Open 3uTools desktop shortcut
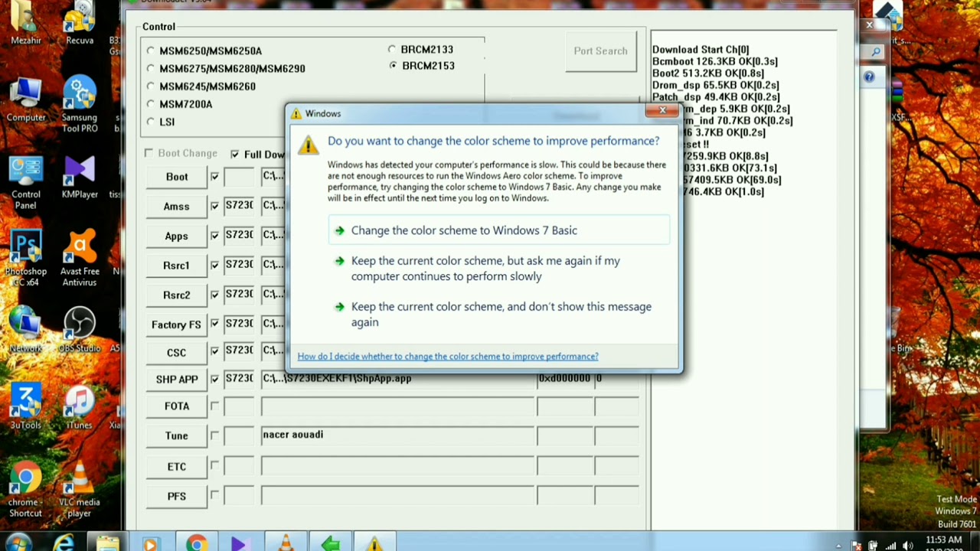 (x=25, y=408)
